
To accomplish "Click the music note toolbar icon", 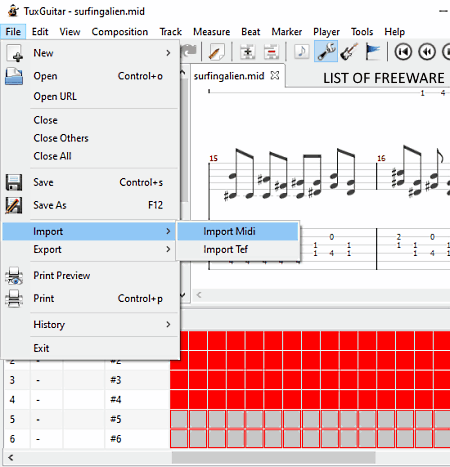I will 302,52.
